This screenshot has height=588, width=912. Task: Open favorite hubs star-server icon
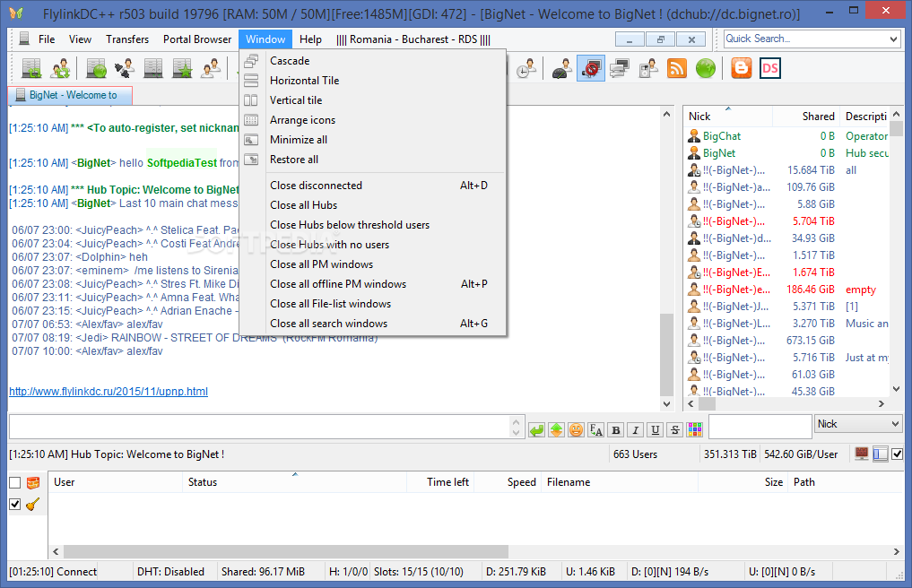(182, 69)
